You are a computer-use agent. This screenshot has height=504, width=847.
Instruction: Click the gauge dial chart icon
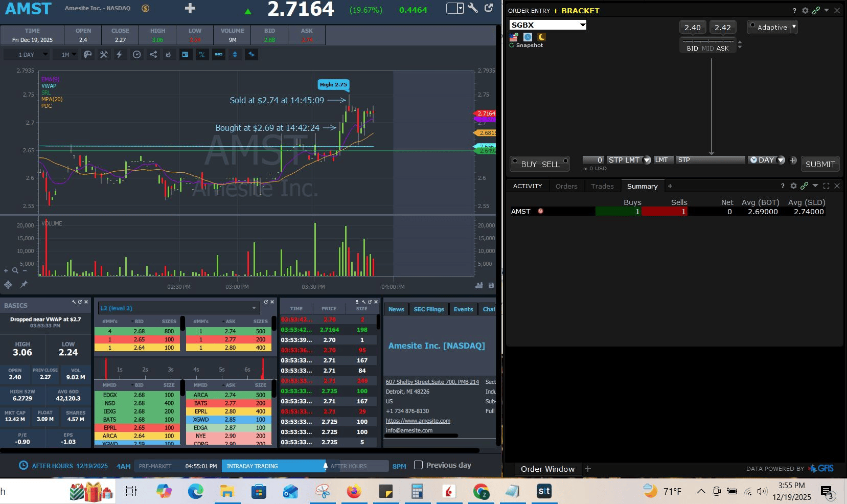(x=136, y=54)
